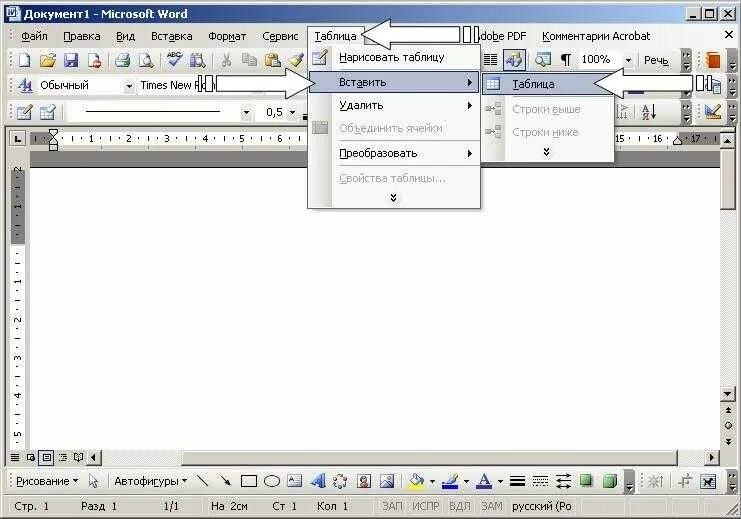Select the Draw Table pencil tool
This screenshot has width=741, height=519.
[x=25, y=112]
